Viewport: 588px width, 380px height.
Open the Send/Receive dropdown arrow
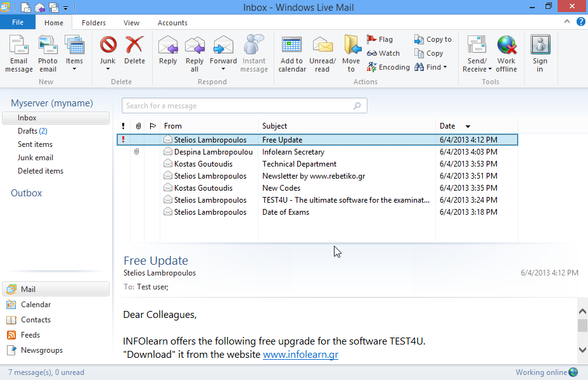pyautogui.click(x=490, y=69)
